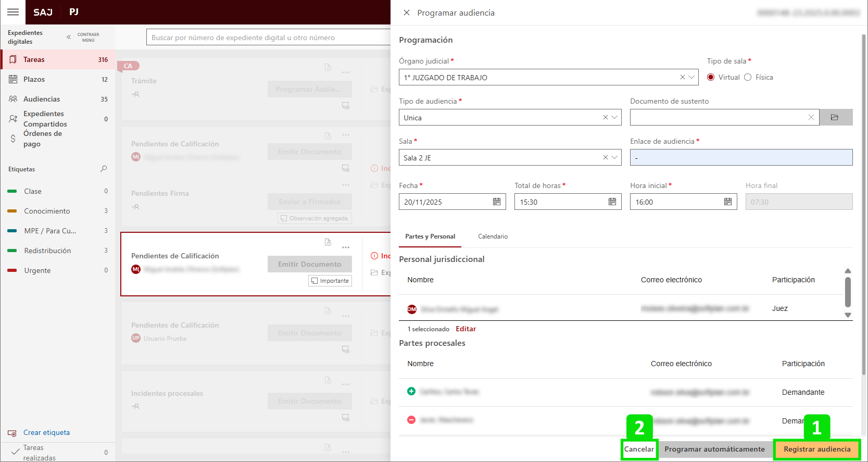Click the search icon next to Etiquetas
The height and width of the screenshot is (462, 868).
(x=104, y=169)
